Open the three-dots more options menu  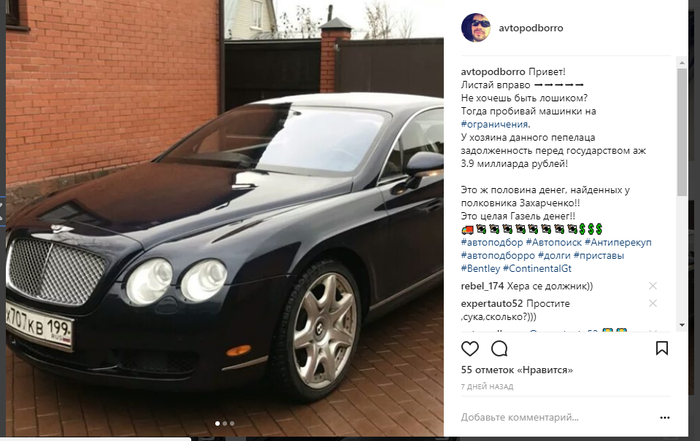[x=665, y=418]
